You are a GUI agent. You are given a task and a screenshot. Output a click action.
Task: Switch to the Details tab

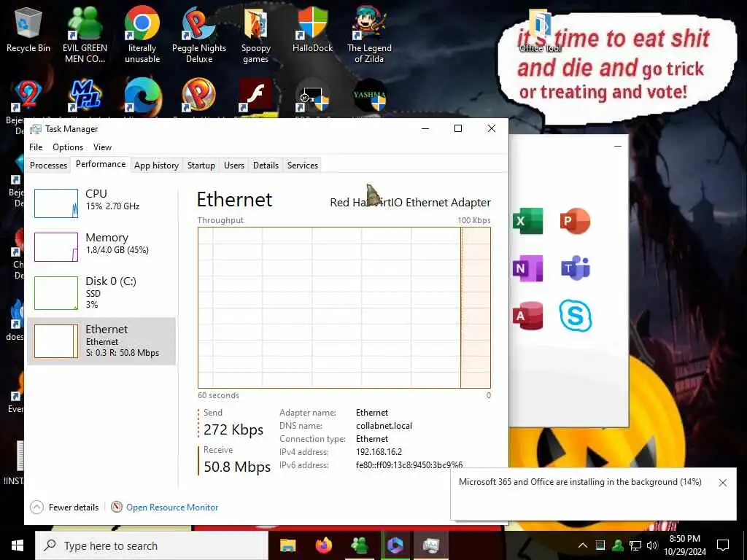tap(266, 166)
